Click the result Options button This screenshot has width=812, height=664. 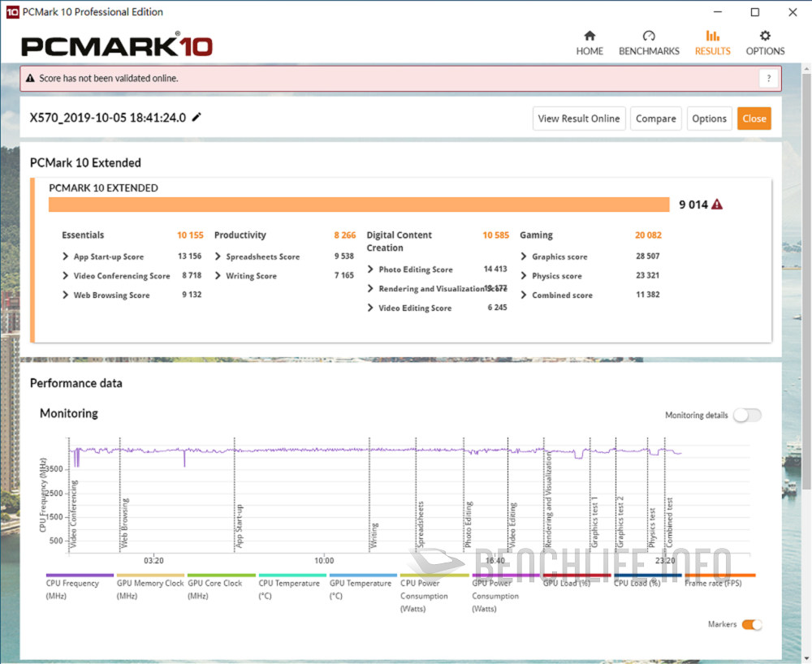709,119
